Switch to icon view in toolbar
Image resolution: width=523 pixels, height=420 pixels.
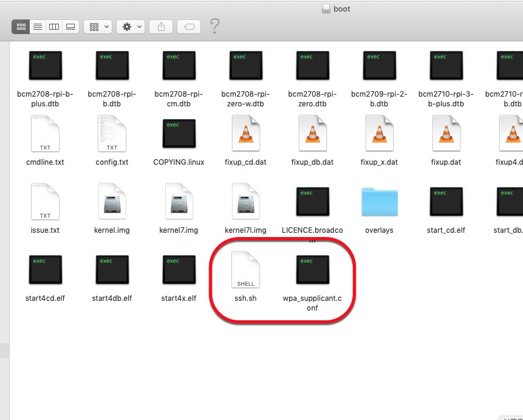click(x=21, y=27)
